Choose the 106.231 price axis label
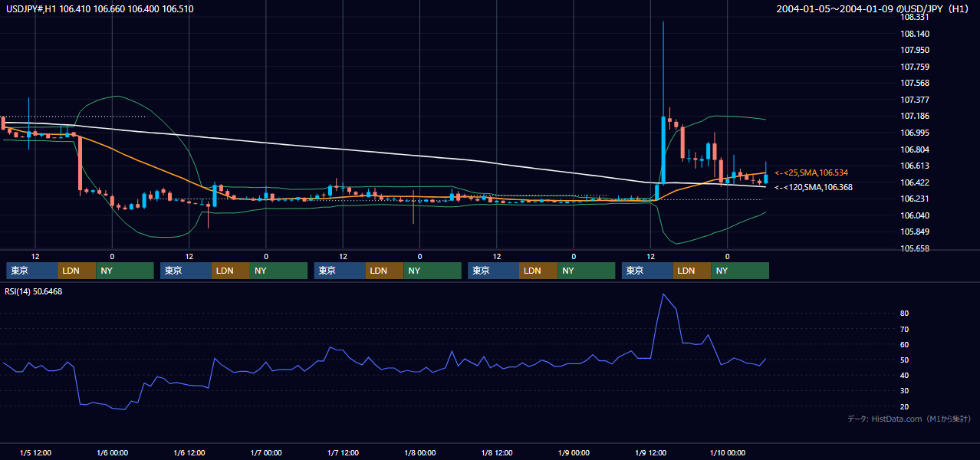The width and height of the screenshot is (980, 460). point(914,199)
